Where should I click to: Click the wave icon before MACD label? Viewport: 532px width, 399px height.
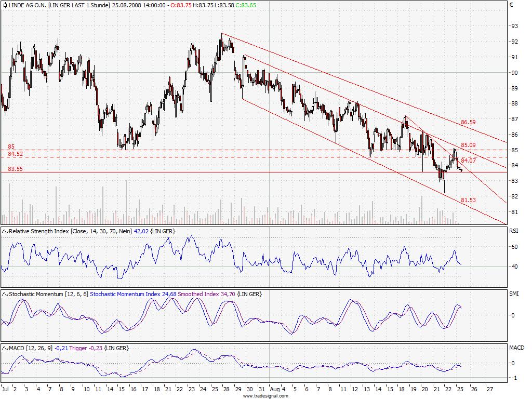[x=5, y=348]
